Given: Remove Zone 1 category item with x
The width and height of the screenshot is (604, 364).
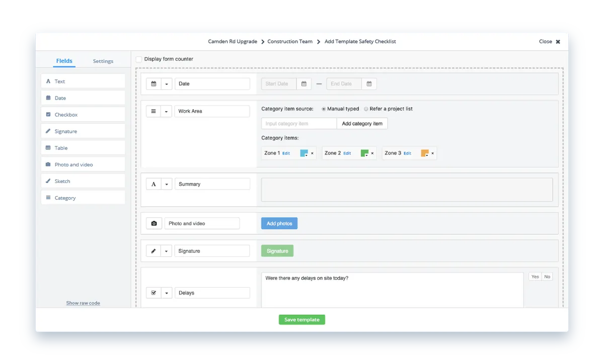Looking at the screenshot, I should pyautogui.click(x=312, y=153).
